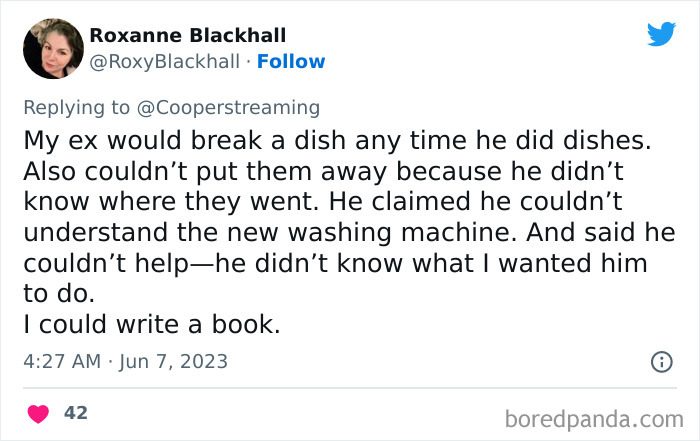Open Roxanne Blackhall's profile picture
This screenshot has width=700, height=441.
[x=52, y=48]
